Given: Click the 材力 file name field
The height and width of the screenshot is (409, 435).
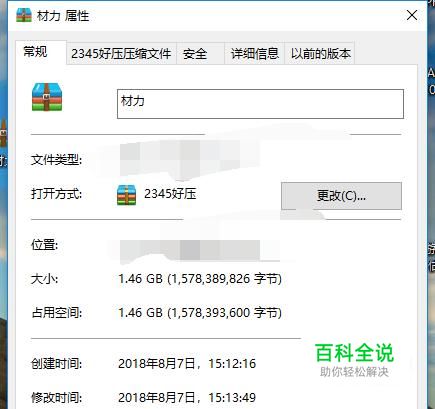Looking at the screenshot, I should pyautogui.click(x=260, y=104).
